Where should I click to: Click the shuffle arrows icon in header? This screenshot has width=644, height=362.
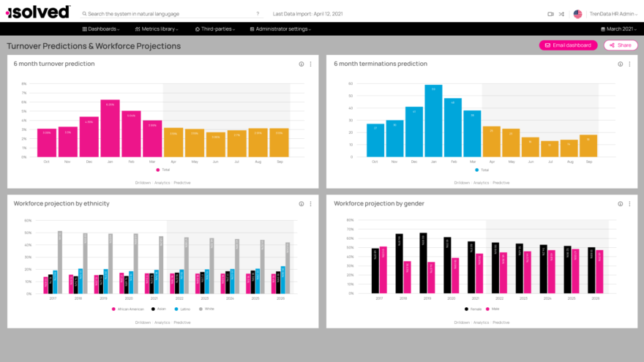point(561,14)
